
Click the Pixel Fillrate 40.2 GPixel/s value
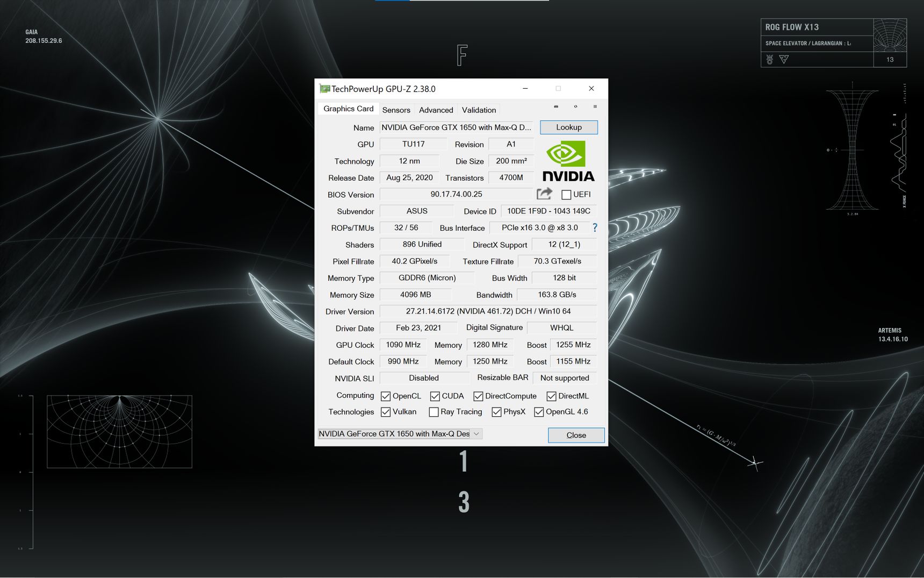[x=414, y=261]
